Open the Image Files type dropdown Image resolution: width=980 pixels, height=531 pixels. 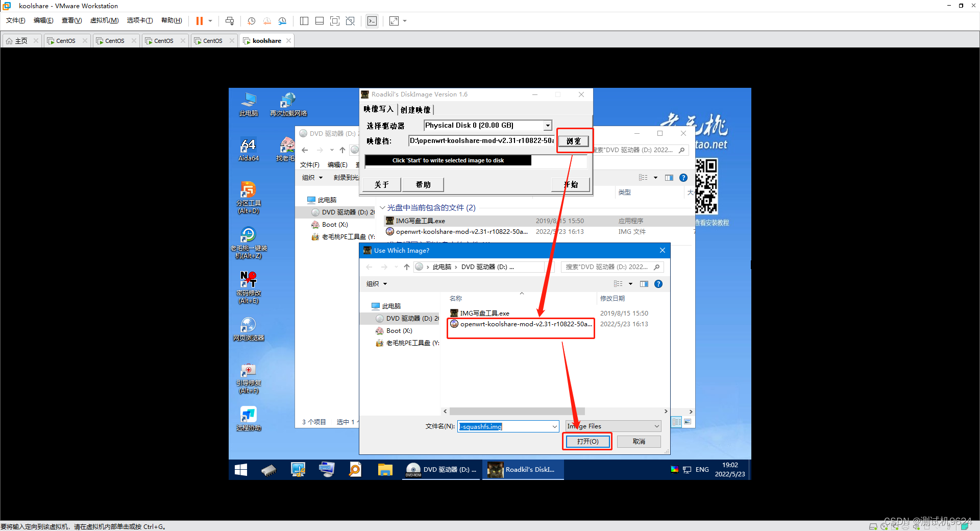(x=614, y=426)
